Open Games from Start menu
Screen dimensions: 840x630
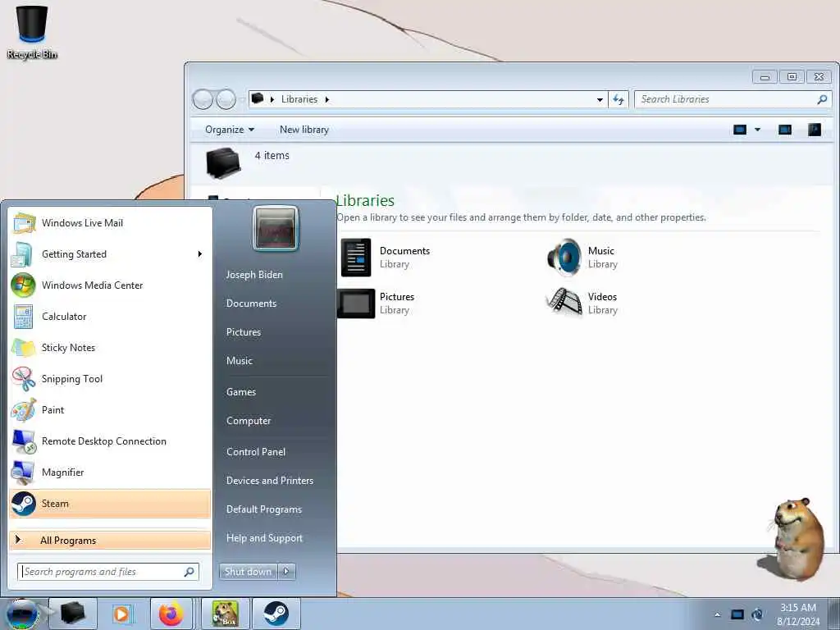click(x=241, y=392)
